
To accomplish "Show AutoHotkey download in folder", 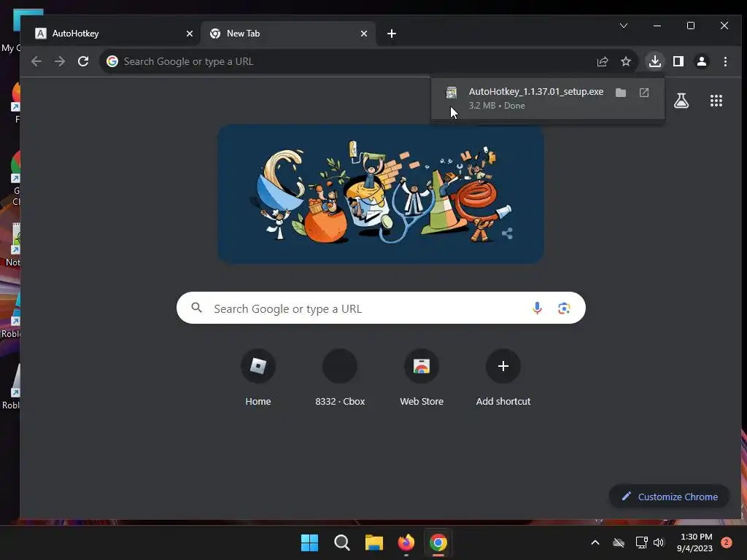I will click(620, 93).
